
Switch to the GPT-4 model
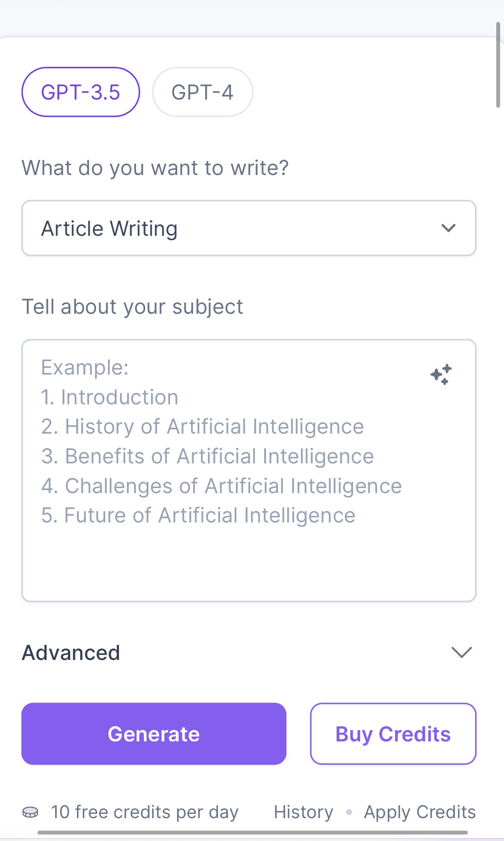point(202,92)
